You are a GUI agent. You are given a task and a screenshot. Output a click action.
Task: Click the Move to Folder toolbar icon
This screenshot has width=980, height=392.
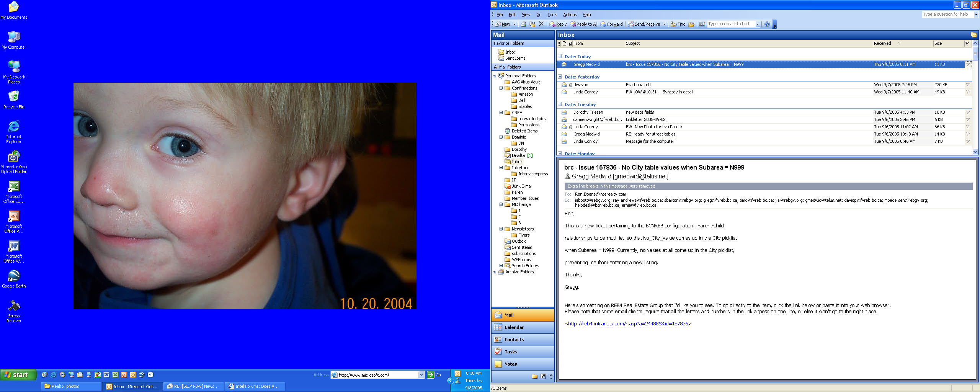[532, 24]
